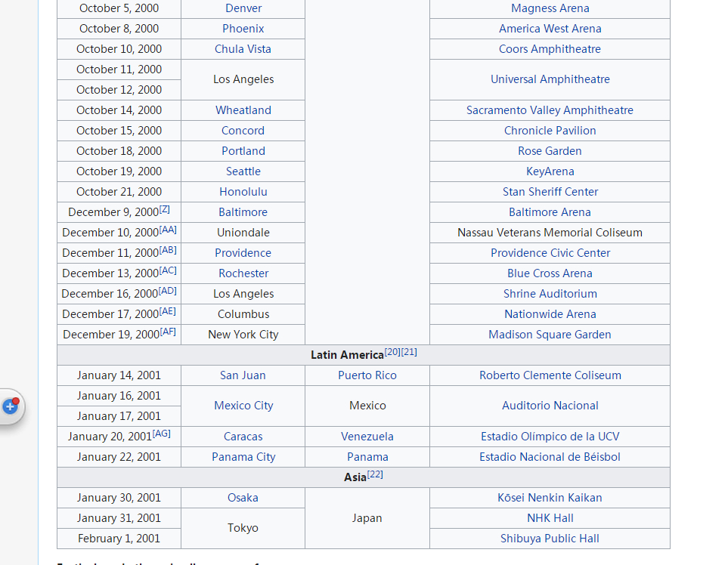Open the Panama country link
This screenshot has height=565, width=728.
367,458
